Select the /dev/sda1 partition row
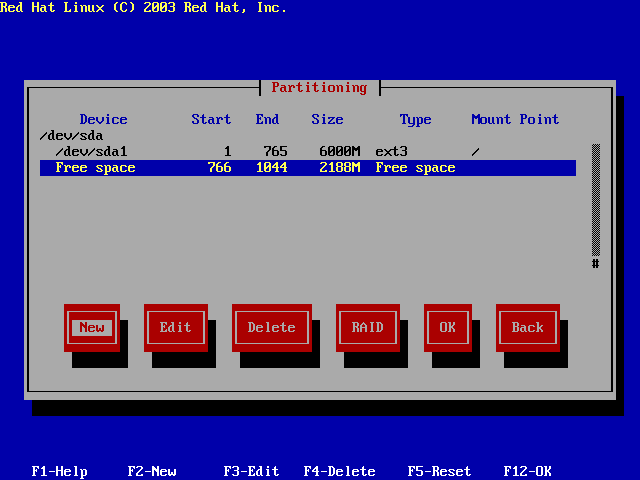 click(308, 152)
